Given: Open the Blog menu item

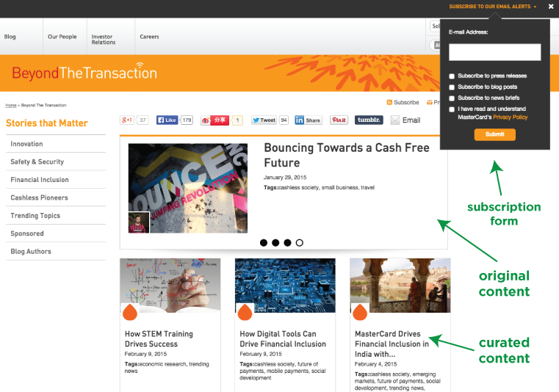Looking at the screenshot, I should coord(10,37).
